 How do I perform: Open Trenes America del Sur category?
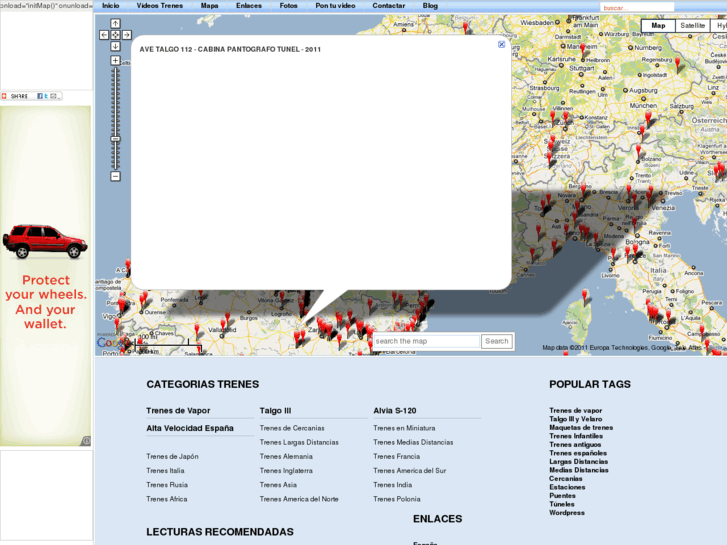(409, 471)
